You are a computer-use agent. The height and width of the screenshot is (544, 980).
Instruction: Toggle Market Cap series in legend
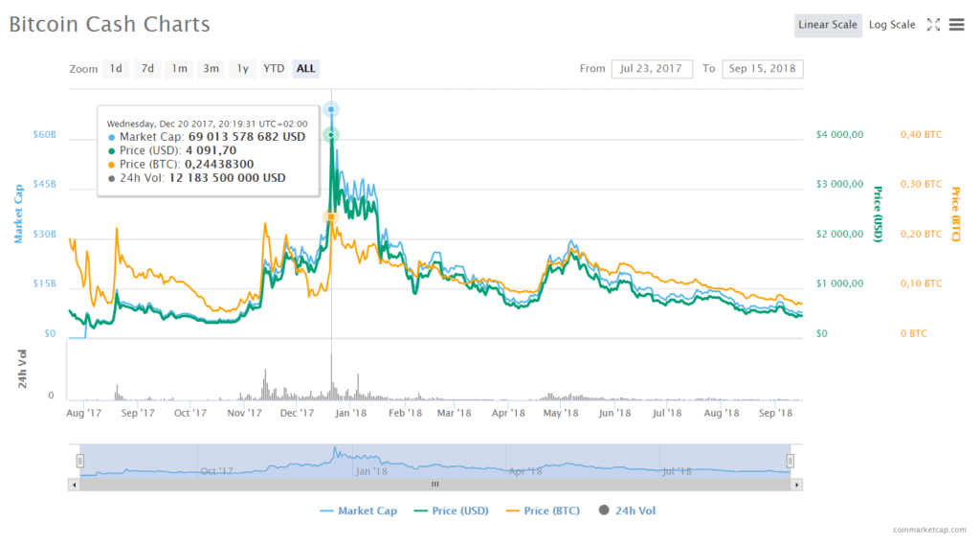pyautogui.click(x=357, y=511)
